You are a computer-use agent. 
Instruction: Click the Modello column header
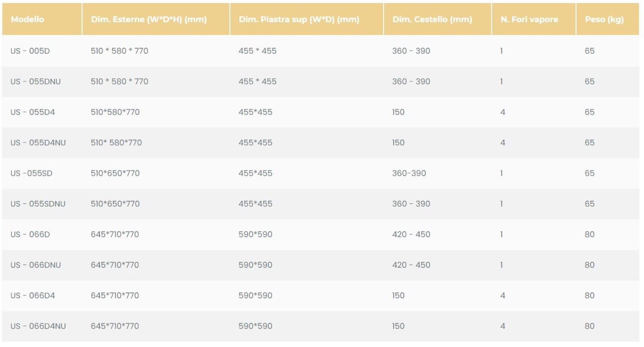point(28,19)
